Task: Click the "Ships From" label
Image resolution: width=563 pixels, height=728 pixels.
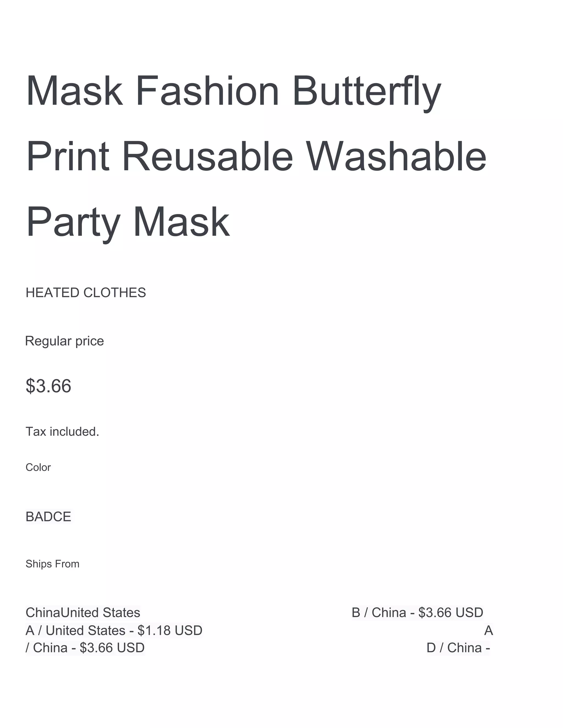Action: pos(52,564)
